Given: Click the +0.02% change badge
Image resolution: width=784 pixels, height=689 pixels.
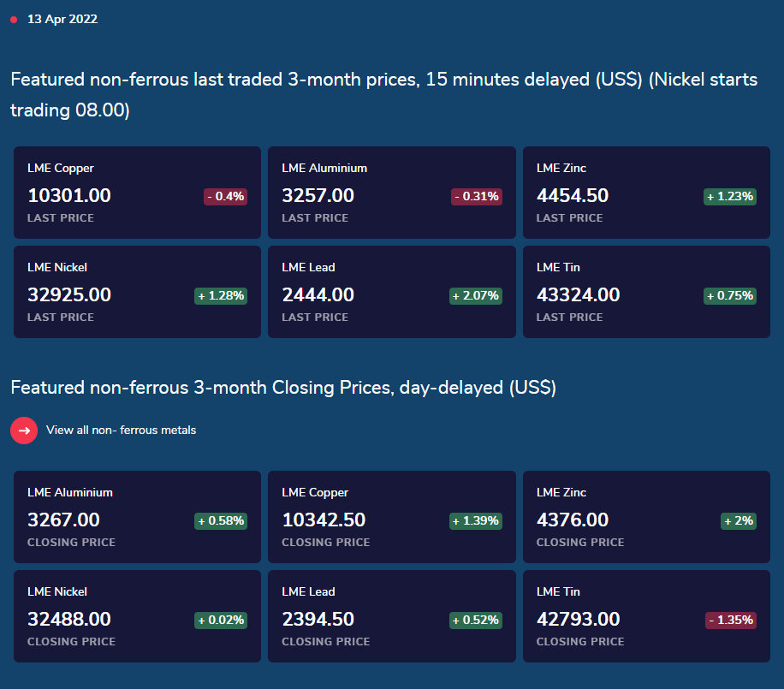Looking at the screenshot, I should coord(221,621).
